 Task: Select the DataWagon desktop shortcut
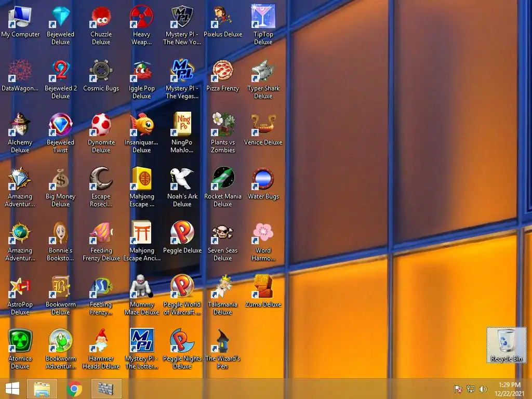[20, 75]
